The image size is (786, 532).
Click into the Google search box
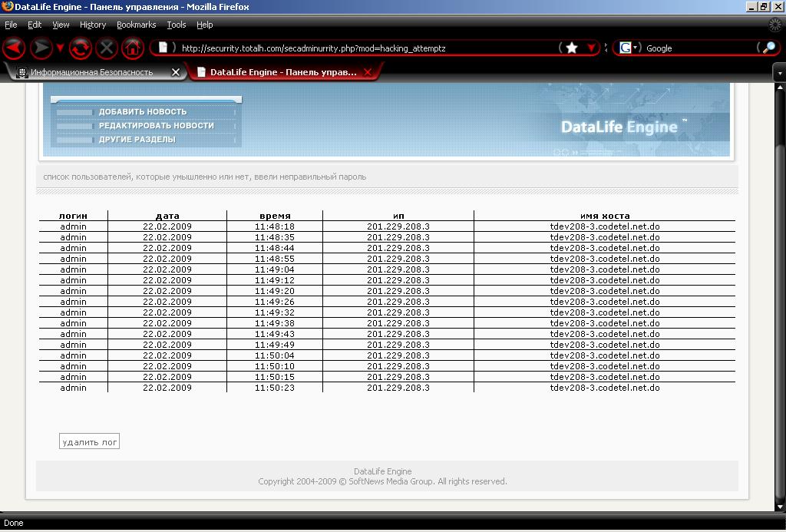point(699,48)
